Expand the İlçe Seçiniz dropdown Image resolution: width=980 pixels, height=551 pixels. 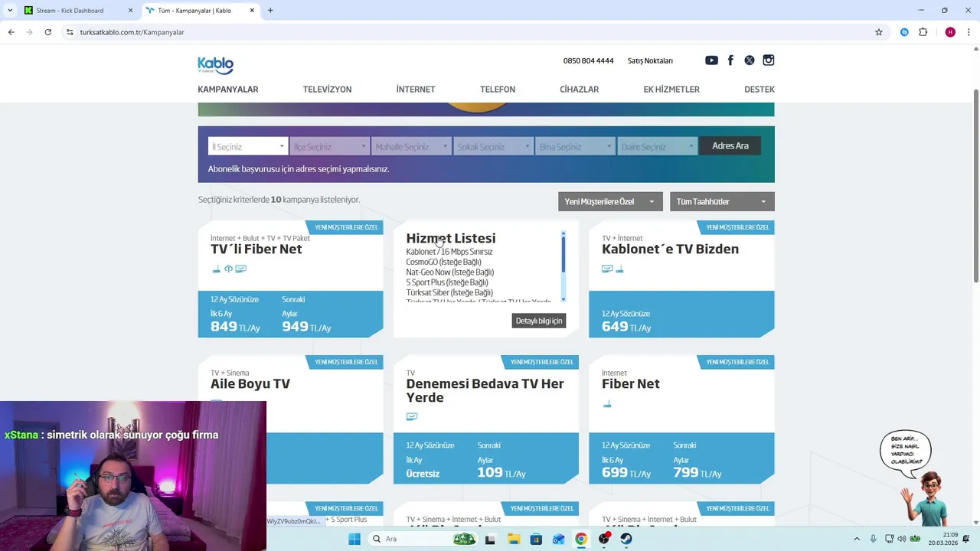[x=330, y=146]
